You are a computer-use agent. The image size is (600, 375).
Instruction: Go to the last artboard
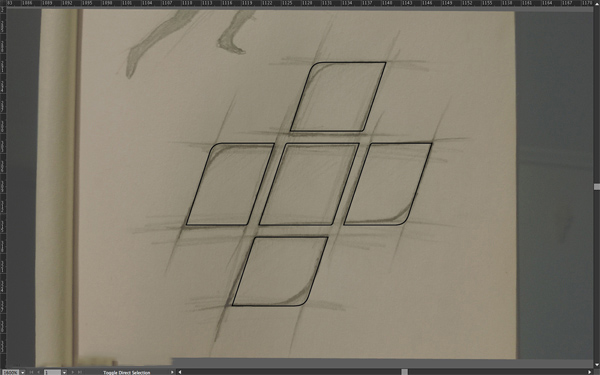click(x=80, y=372)
